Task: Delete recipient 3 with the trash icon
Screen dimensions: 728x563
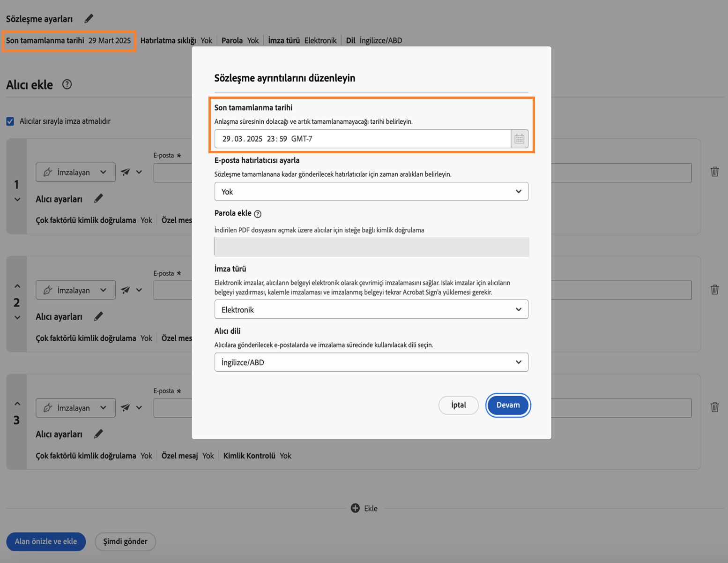Action: (714, 407)
